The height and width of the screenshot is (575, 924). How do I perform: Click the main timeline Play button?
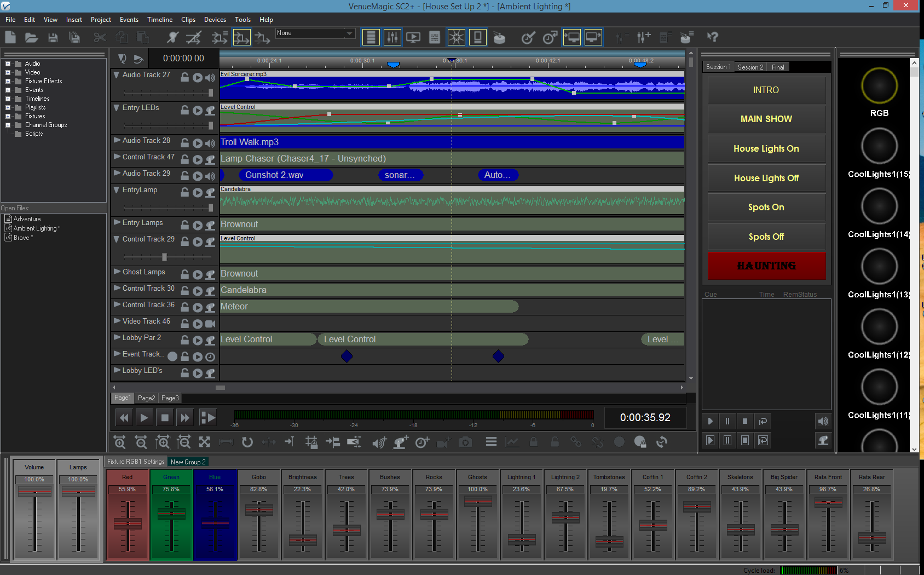(144, 418)
